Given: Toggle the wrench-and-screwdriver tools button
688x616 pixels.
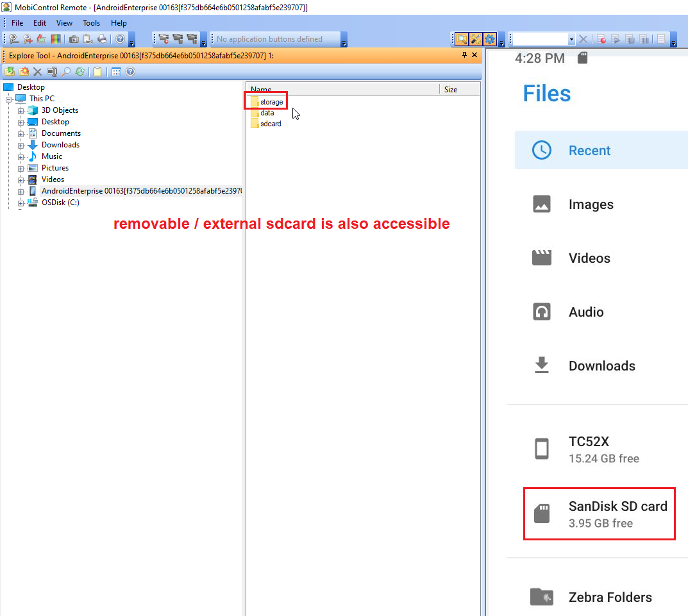Looking at the screenshot, I should coord(476,39).
